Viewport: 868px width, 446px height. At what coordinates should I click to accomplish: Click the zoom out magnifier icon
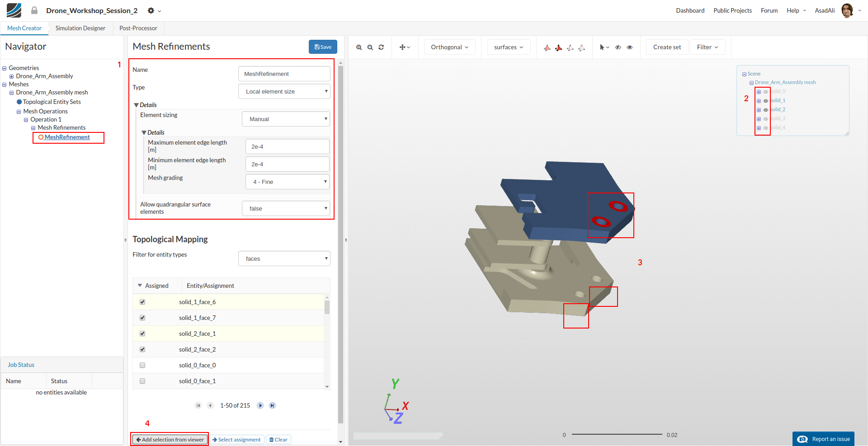pyautogui.click(x=370, y=47)
